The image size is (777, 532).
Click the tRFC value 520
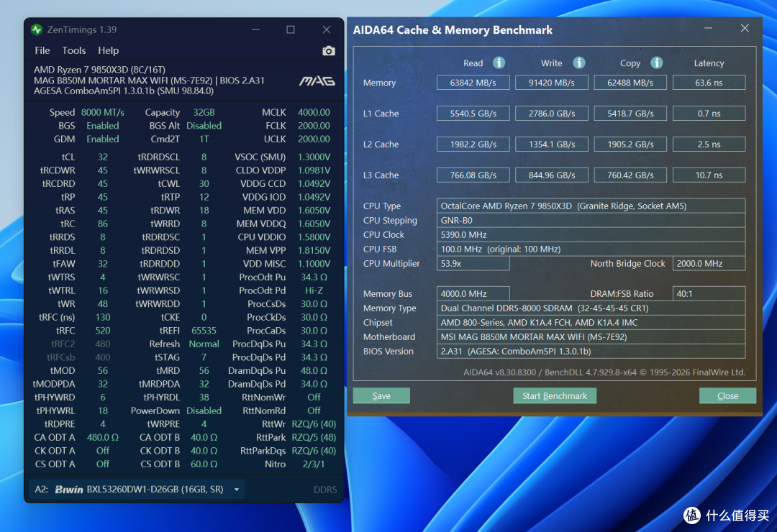tap(103, 331)
